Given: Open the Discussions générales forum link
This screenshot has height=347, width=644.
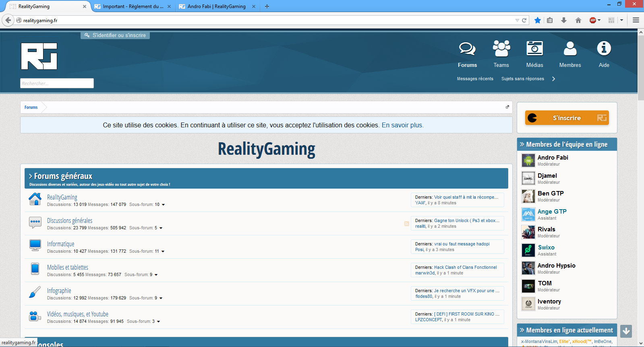Looking at the screenshot, I should click(x=70, y=221).
